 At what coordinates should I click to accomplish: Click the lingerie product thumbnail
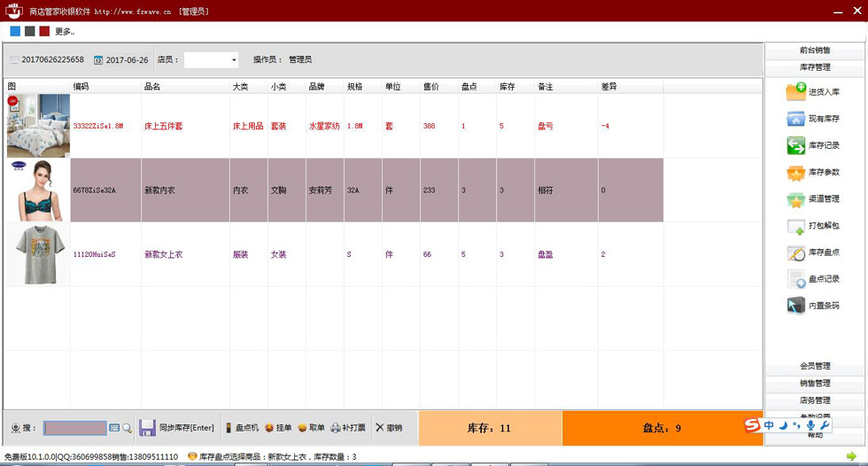[38, 190]
